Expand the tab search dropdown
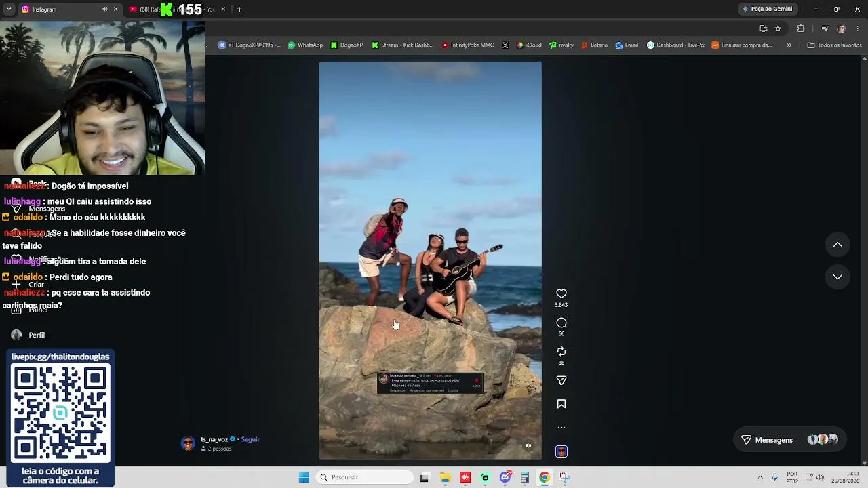 click(9, 9)
